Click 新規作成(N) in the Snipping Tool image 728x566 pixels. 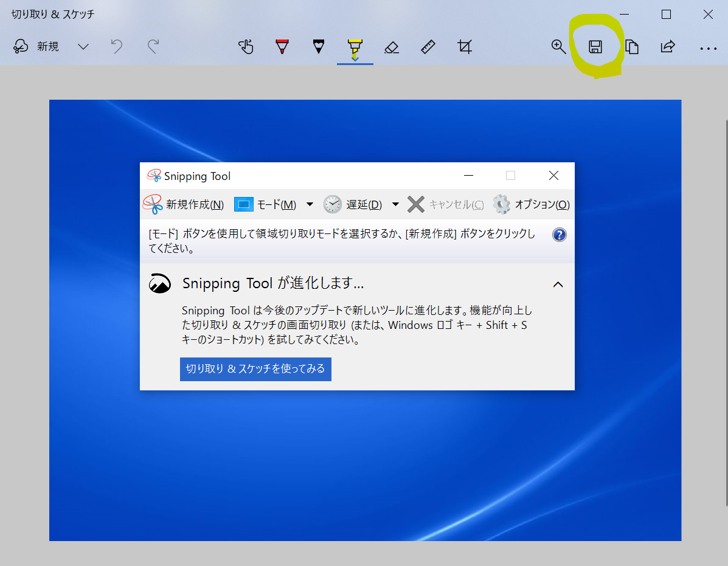click(x=184, y=204)
